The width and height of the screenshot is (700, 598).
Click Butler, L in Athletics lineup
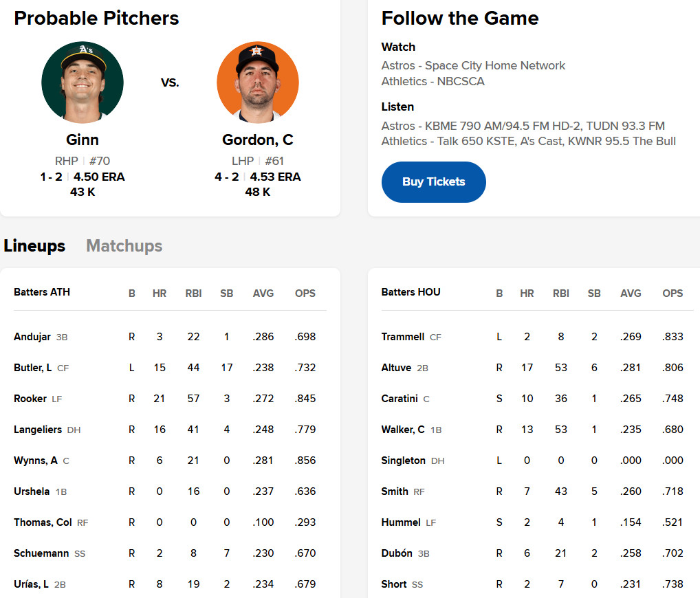[33, 368]
